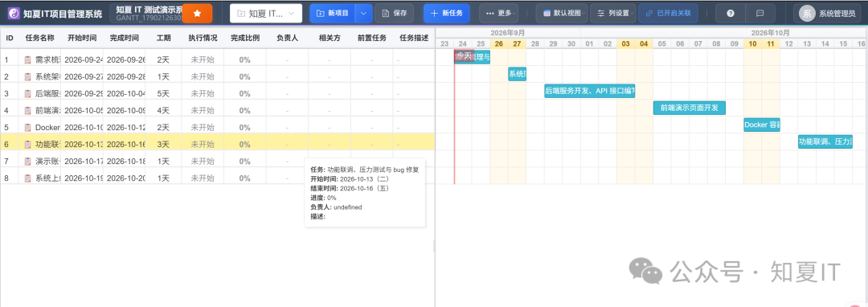Image resolution: width=868 pixels, height=307 pixels.
Task: Click the 完成比例 column header
Action: [244, 38]
